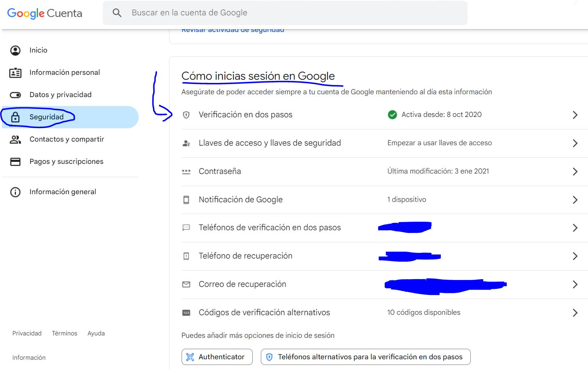Click the Contactos y compartir people icon

click(x=15, y=140)
